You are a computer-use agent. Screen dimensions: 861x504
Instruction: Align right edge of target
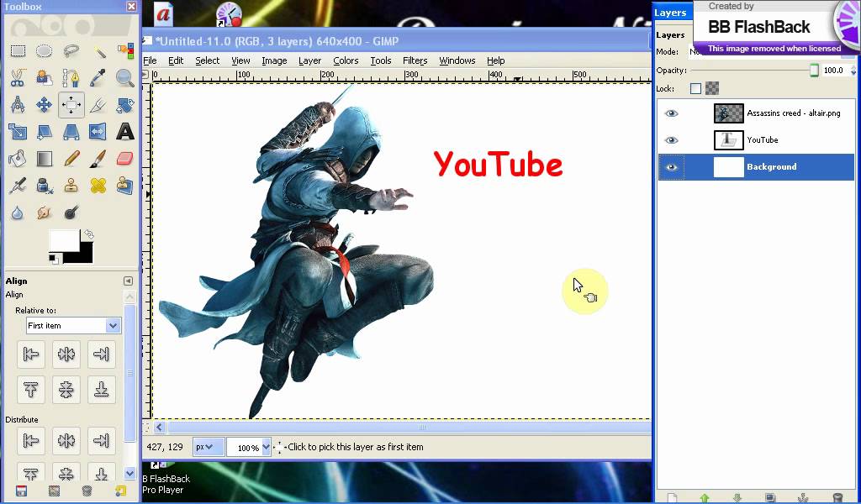(x=101, y=354)
